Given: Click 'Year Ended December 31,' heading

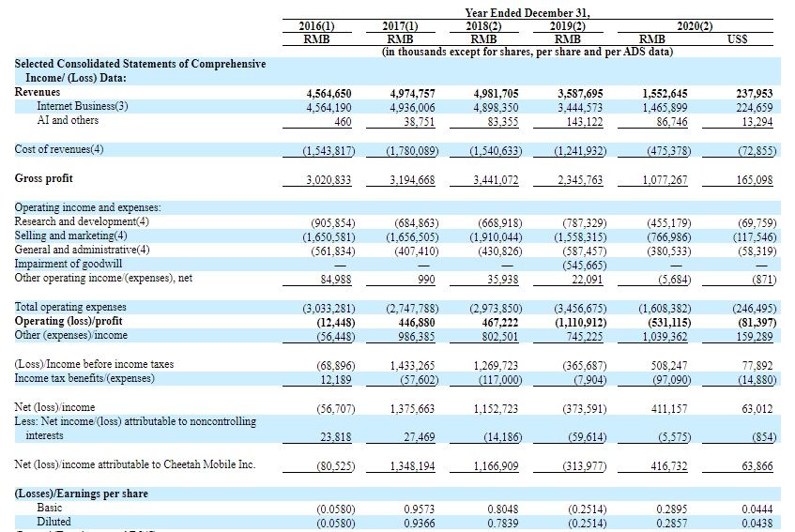Looking at the screenshot, I should (527, 13).
